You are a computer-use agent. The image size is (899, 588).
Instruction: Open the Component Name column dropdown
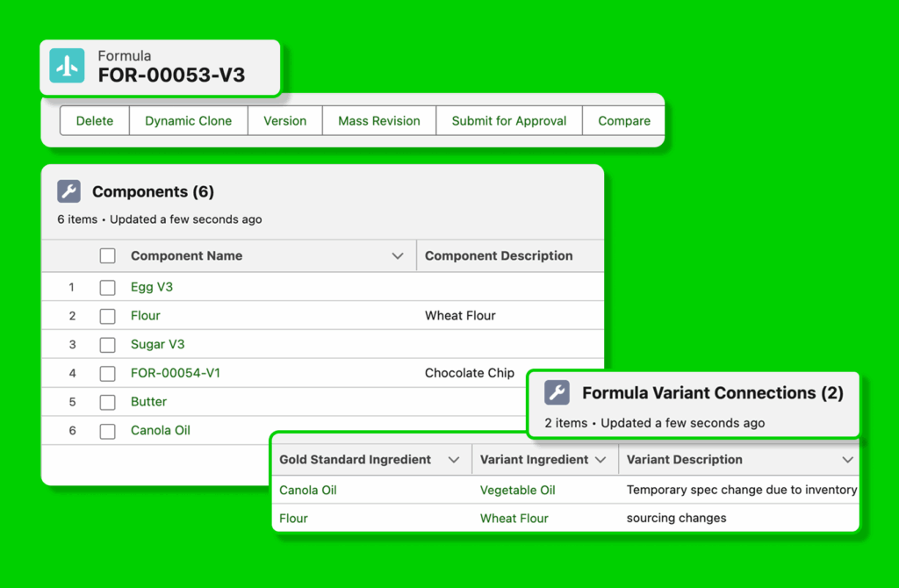[x=398, y=256]
